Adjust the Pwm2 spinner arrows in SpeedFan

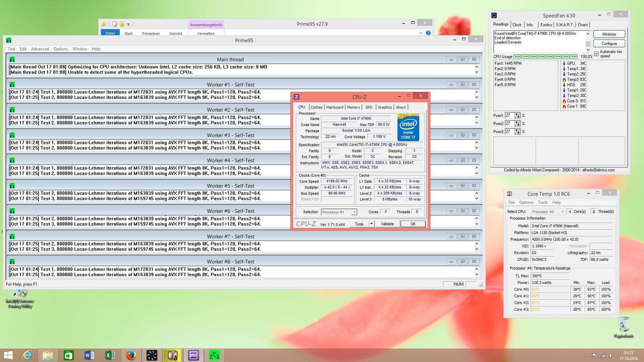coord(517,123)
